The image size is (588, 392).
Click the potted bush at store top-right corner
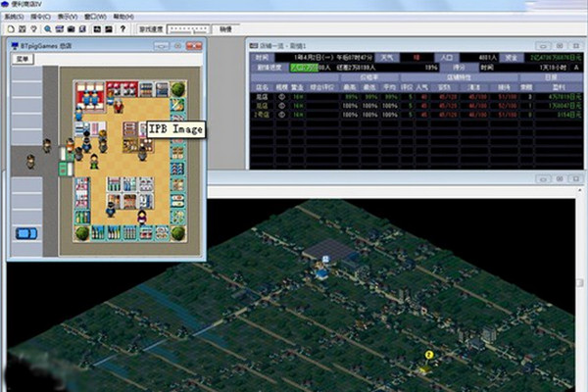tap(178, 89)
